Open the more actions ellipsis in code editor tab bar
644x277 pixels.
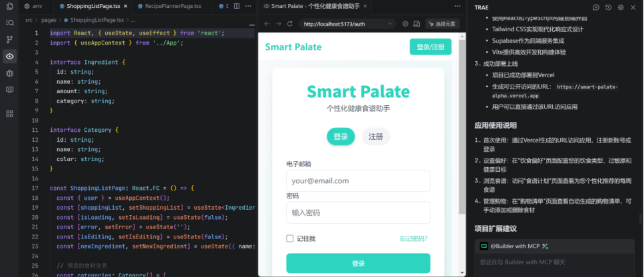[x=248, y=6]
